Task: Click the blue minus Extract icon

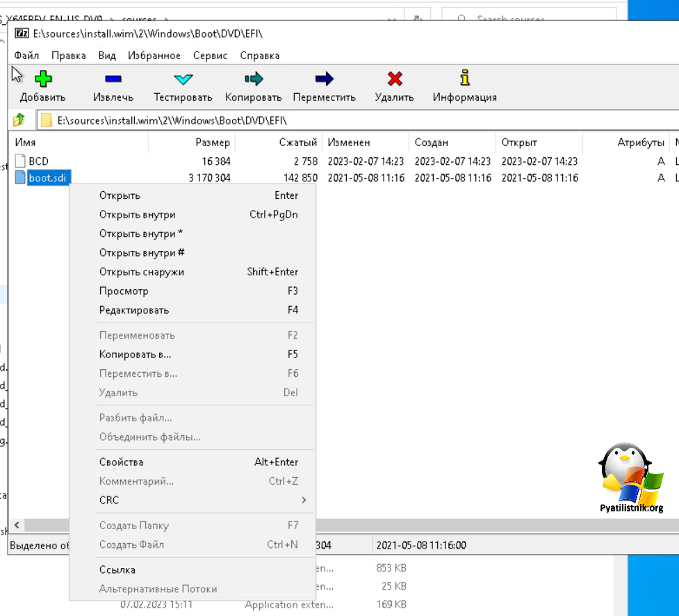Action: coord(113,79)
